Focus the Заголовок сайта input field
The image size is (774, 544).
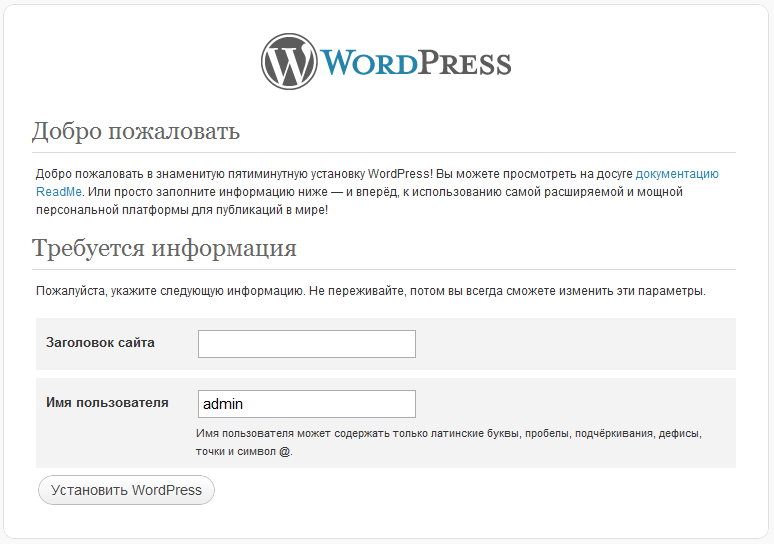(307, 344)
